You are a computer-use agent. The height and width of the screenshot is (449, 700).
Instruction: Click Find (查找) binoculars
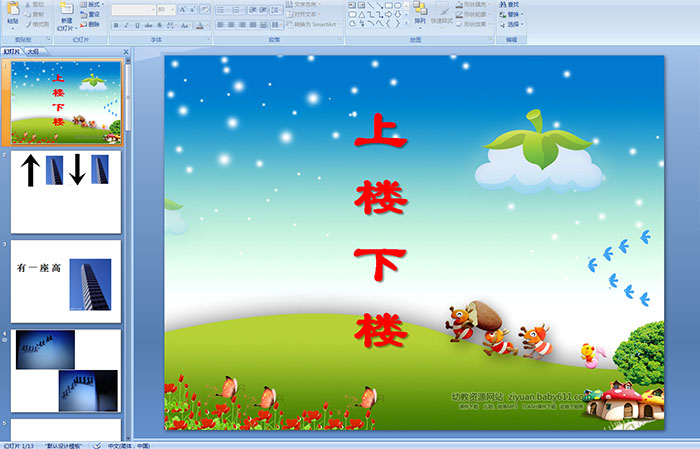point(509,4)
